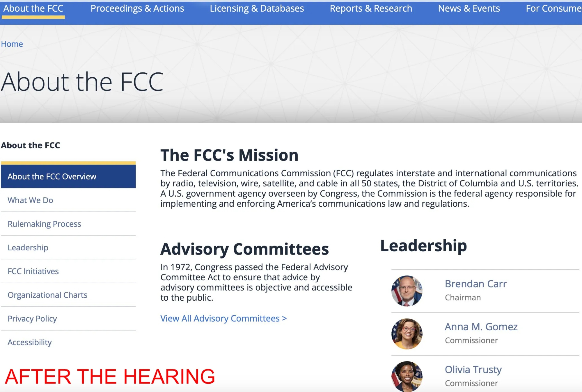The width and height of the screenshot is (582, 392).
Task: Open Licensing & Databases menu
Action: click(257, 9)
